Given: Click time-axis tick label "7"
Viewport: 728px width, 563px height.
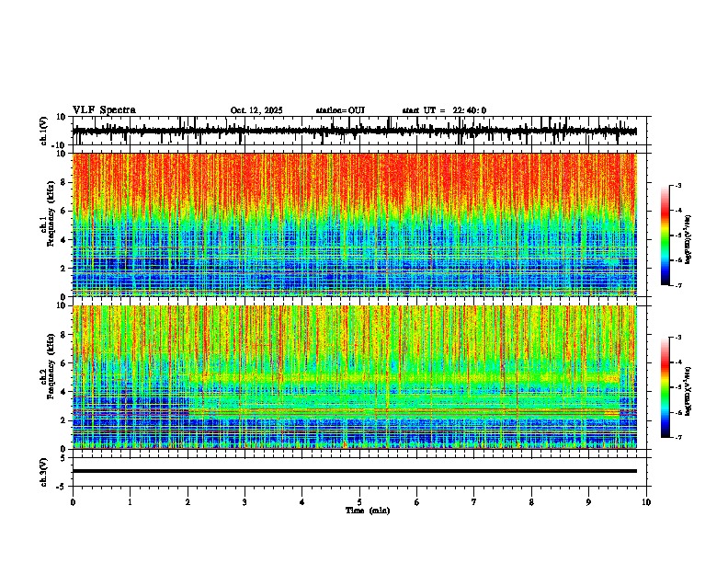Looking at the screenshot, I should 474,501.
